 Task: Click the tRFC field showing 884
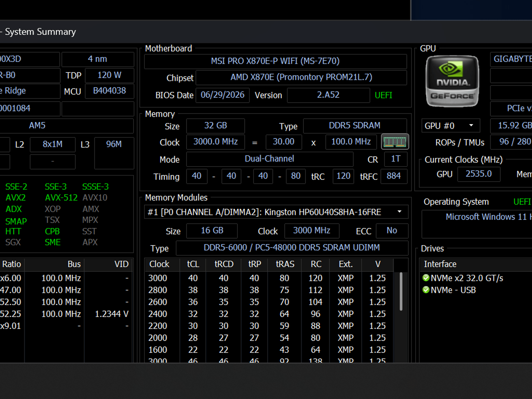[394, 176]
